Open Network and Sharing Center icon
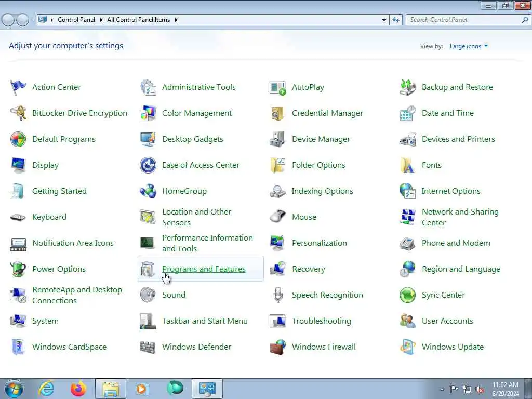This screenshot has height=399, width=532. pyautogui.click(x=407, y=217)
